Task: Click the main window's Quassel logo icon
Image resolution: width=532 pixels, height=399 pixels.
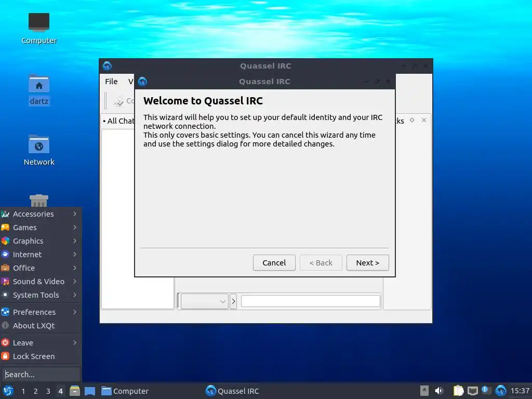Action: point(107,66)
